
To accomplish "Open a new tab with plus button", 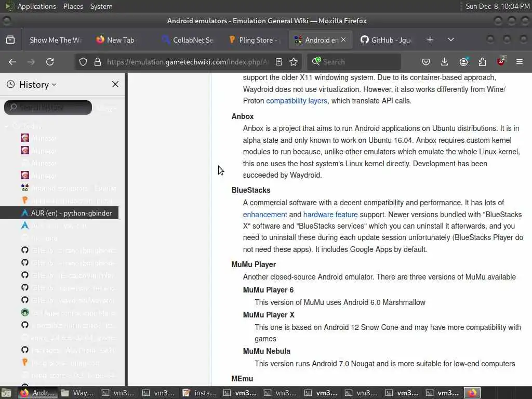I will pos(430,40).
